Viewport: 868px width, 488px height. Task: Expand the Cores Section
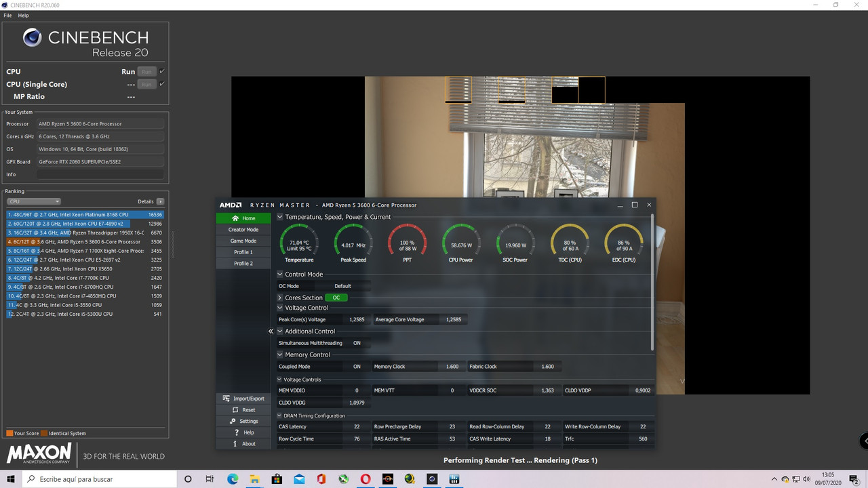point(280,298)
